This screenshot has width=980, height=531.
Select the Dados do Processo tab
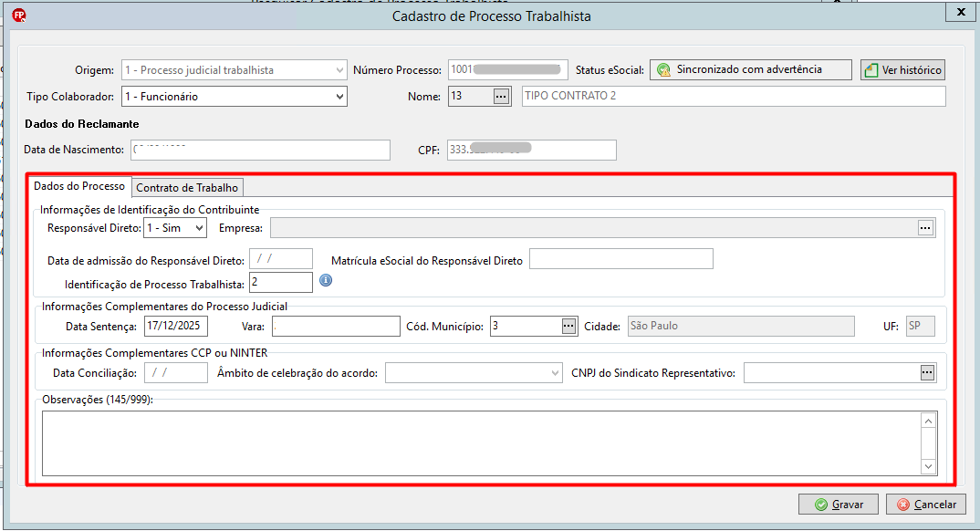[79, 186]
